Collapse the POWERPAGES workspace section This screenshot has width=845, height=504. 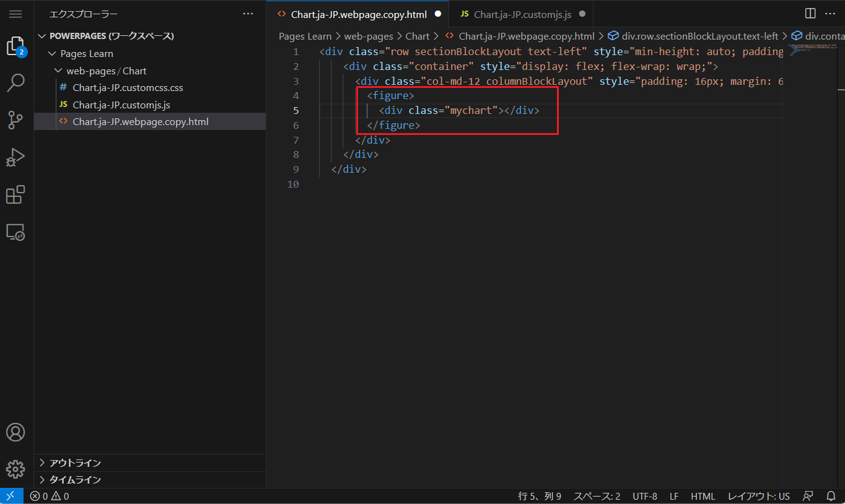(42, 36)
